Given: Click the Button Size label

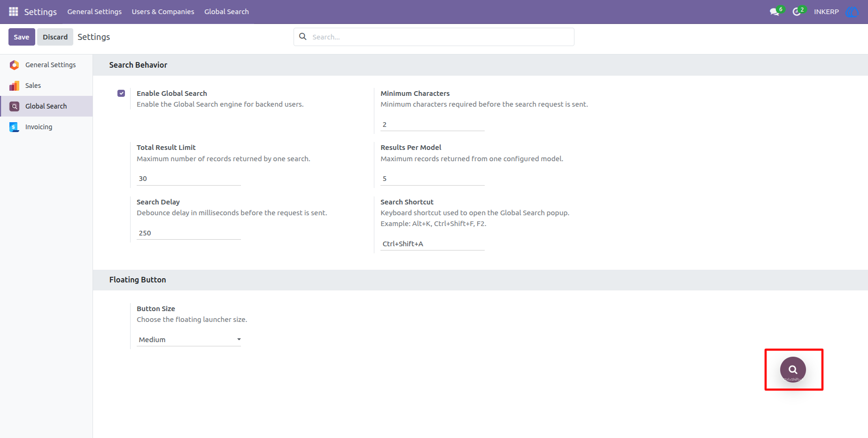Looking at the screenshot, I should click(x=156, y=309).
